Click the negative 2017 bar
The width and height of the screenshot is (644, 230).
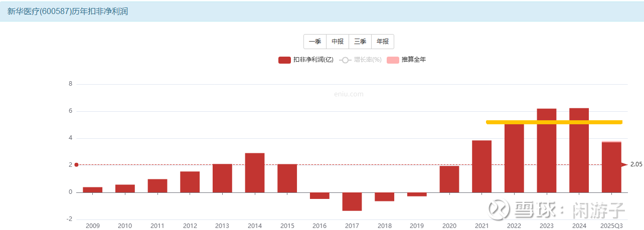point(352,201)
